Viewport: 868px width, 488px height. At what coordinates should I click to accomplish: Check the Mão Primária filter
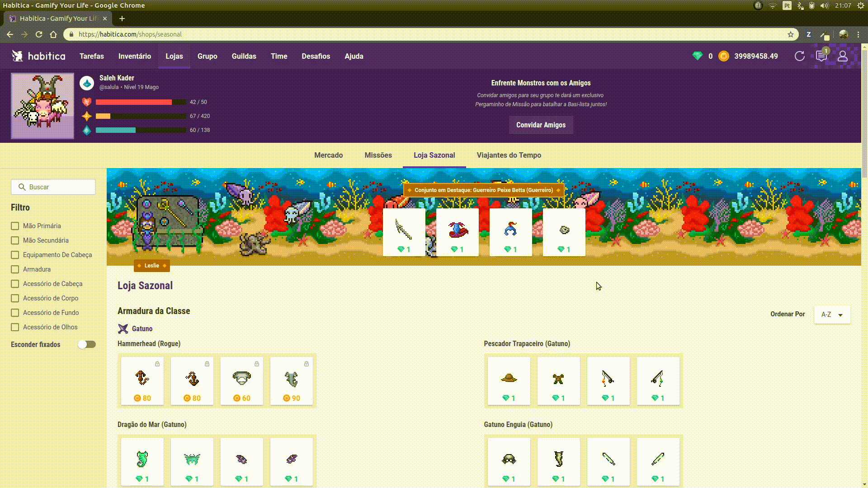[15, 226]
